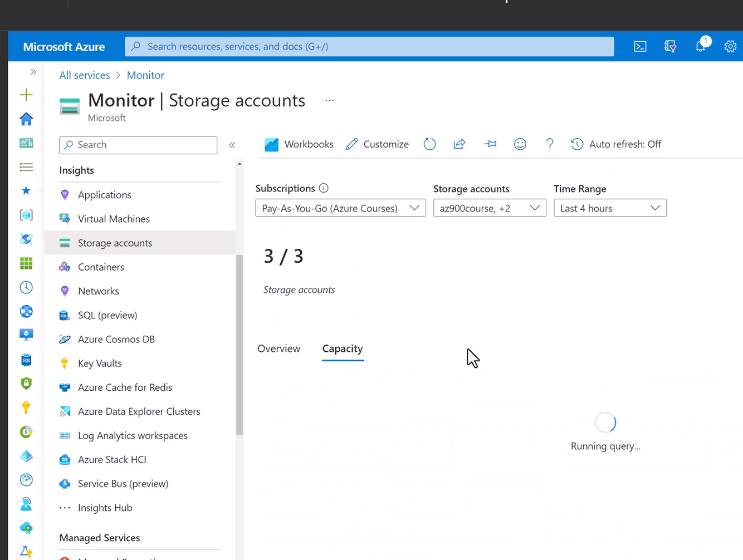Open the Subscriptions dropdown
The width and height of the screenshot is (743, 560).
click(340, 208)
